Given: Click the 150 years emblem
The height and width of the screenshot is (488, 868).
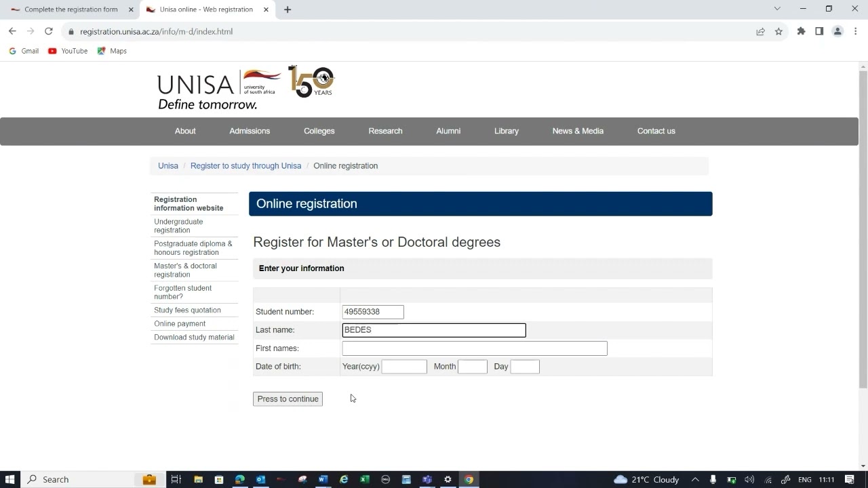Looking at the screenshot, I should 311,81.
